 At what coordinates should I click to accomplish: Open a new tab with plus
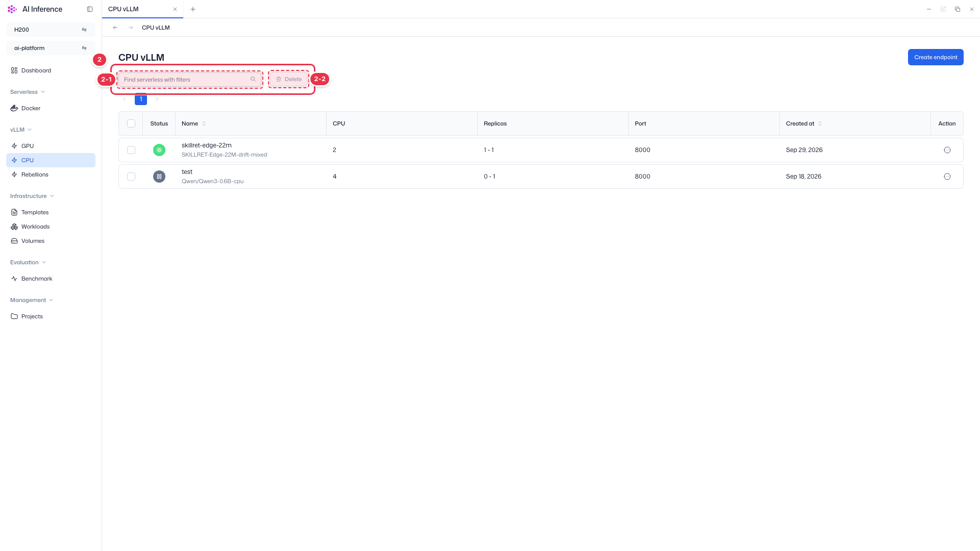(193, 9)
